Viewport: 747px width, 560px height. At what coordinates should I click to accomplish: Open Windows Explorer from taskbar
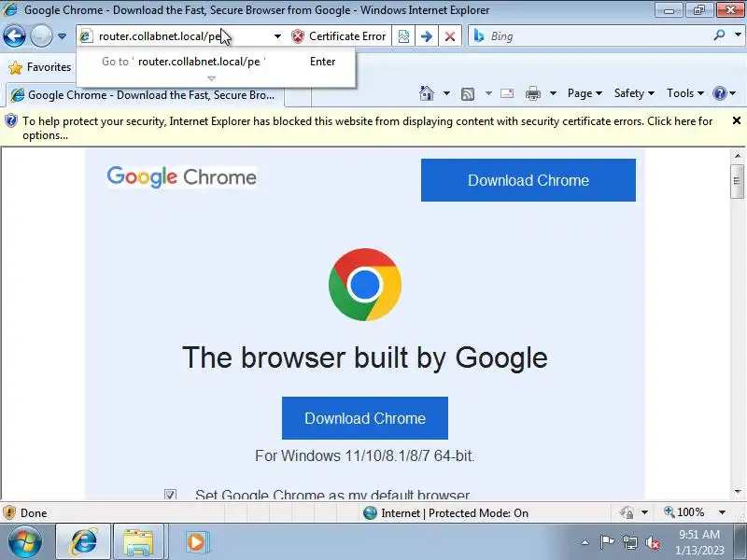[138, 542]
